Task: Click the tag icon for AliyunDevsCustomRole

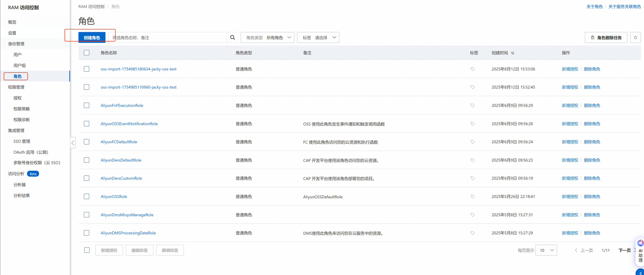Action: tap(472, 178)
